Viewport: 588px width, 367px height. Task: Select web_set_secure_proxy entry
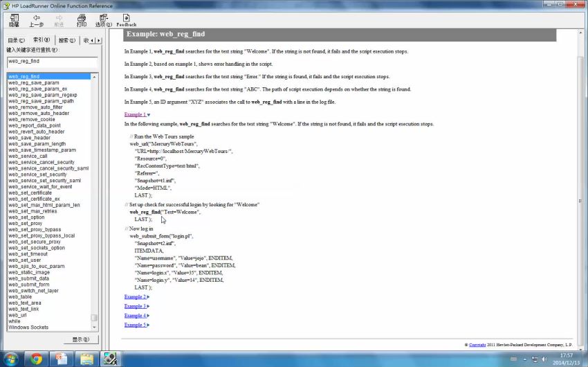coord(35,242)
